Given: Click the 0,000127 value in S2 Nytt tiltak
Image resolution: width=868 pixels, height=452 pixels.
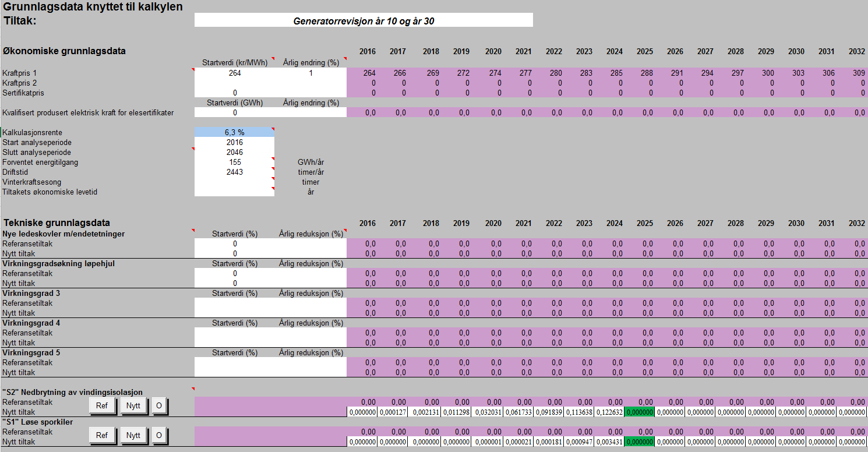Looking at the screenshot, I should point(393,412).
